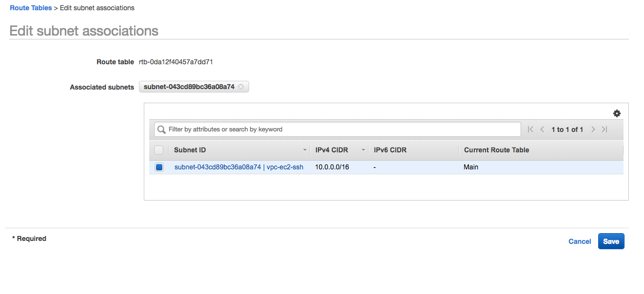Focus the filter by attributes search field
The image size is (644, 294).
[x=337, y=129]
